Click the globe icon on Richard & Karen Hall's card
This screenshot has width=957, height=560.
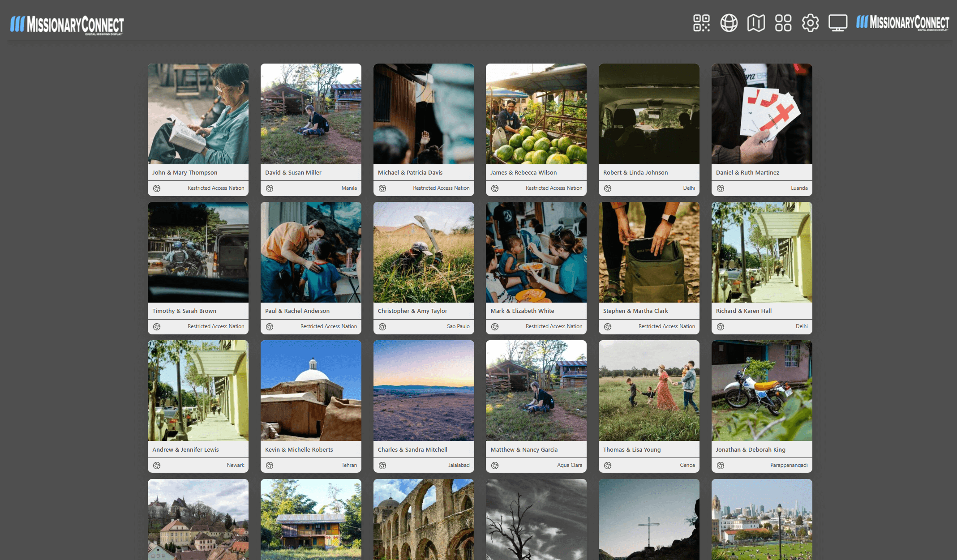click(x=721, y=327)
